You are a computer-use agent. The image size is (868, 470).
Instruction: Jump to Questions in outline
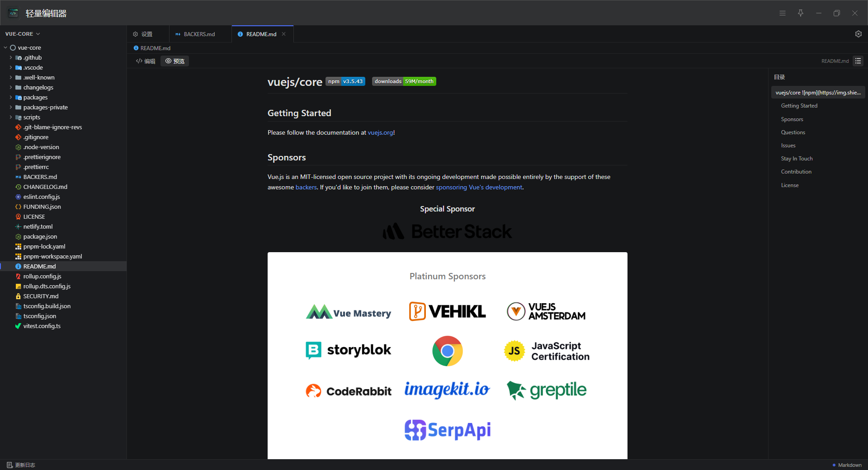click(x=793, y=132)
